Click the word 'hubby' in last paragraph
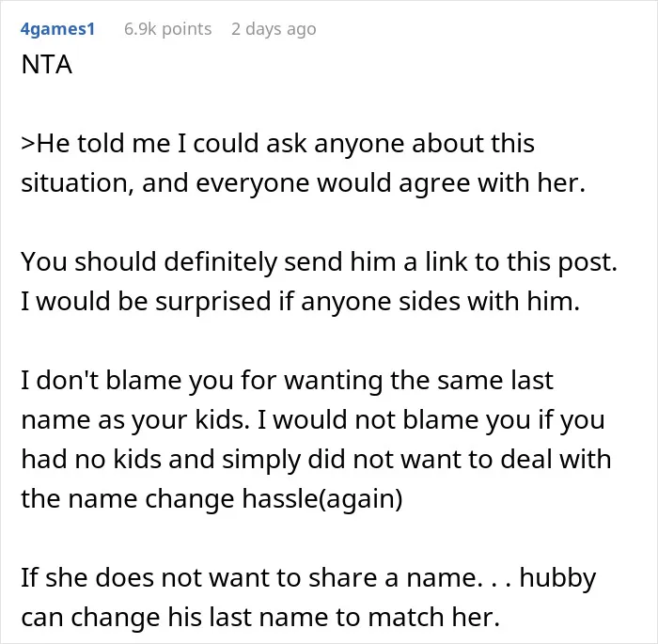 tap(557, 578)
